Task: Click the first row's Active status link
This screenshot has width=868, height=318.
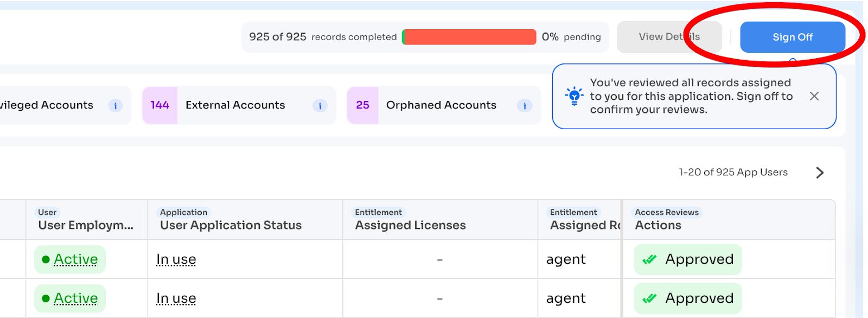Action: pos(76,259)
